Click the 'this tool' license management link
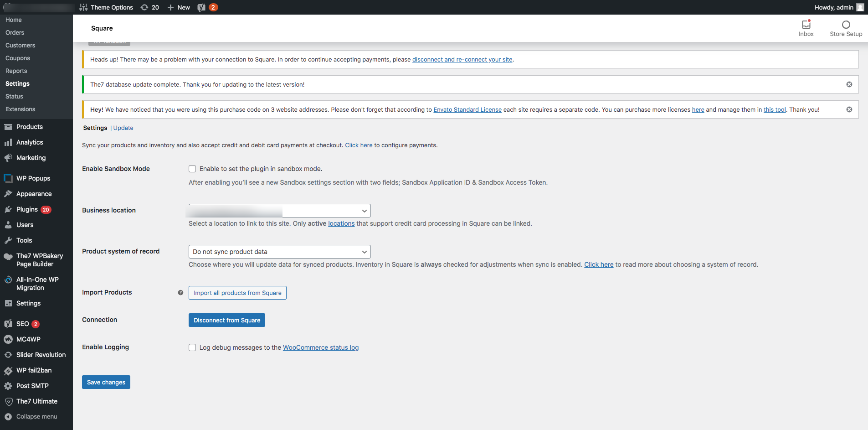The image size is (868, 430). click(775, 110)
